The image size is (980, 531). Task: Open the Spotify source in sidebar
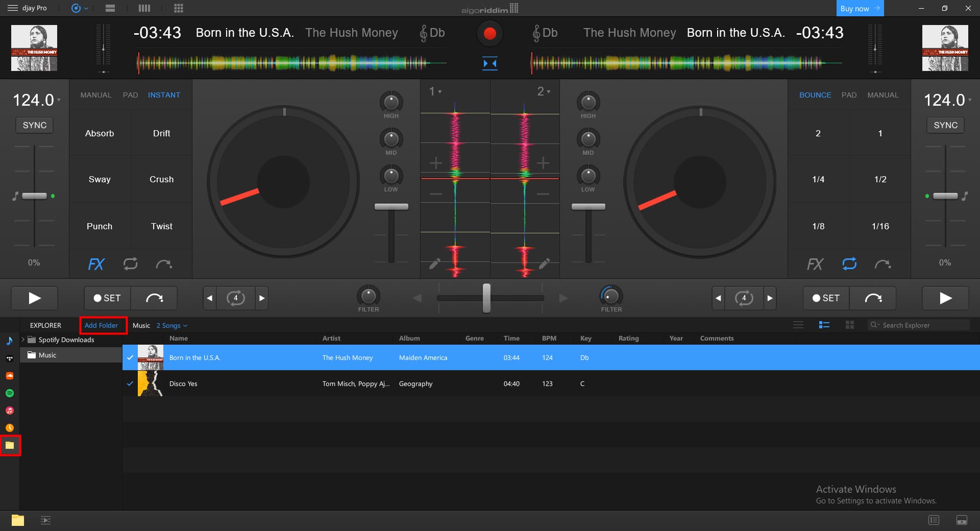10,393
